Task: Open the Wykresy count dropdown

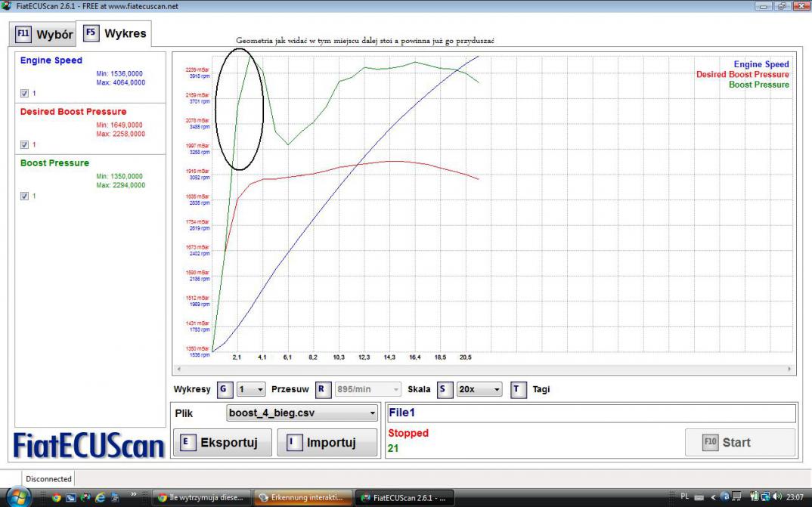Action: click(x=251, y=390)
